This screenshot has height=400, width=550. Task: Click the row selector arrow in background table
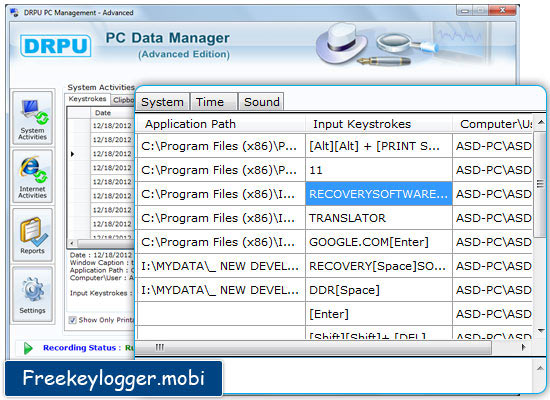coord(73,154)
